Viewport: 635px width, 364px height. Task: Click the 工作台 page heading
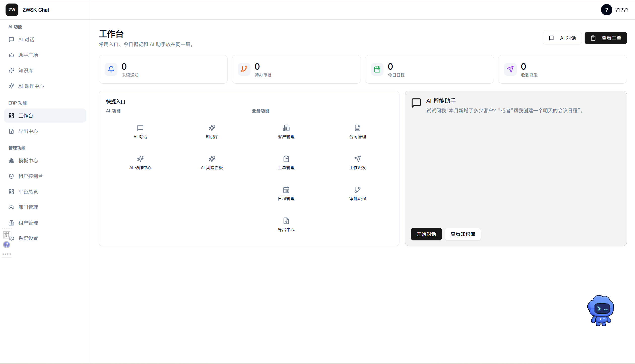point(111,34)
